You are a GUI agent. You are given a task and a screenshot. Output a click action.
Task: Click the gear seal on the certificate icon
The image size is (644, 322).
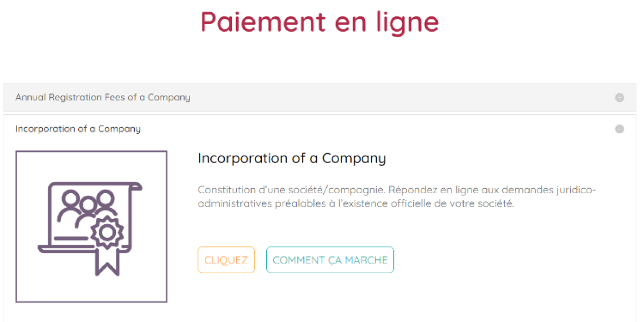point(107,232)
